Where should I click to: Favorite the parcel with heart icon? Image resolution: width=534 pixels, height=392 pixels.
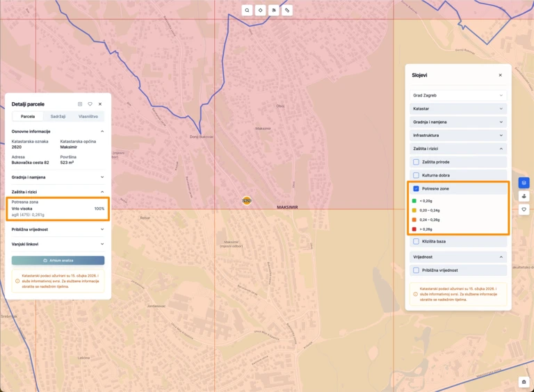point(90,104)
